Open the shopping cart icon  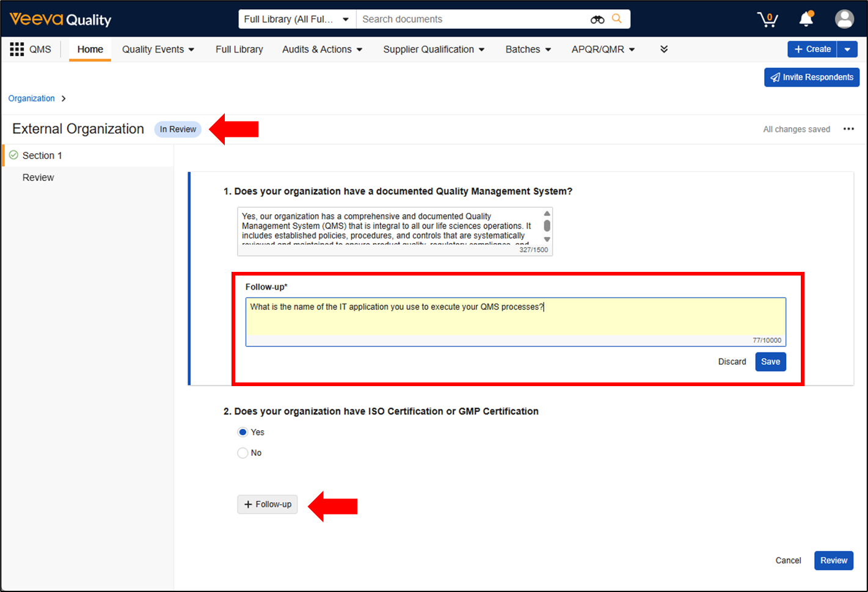(x=767, y=20)
